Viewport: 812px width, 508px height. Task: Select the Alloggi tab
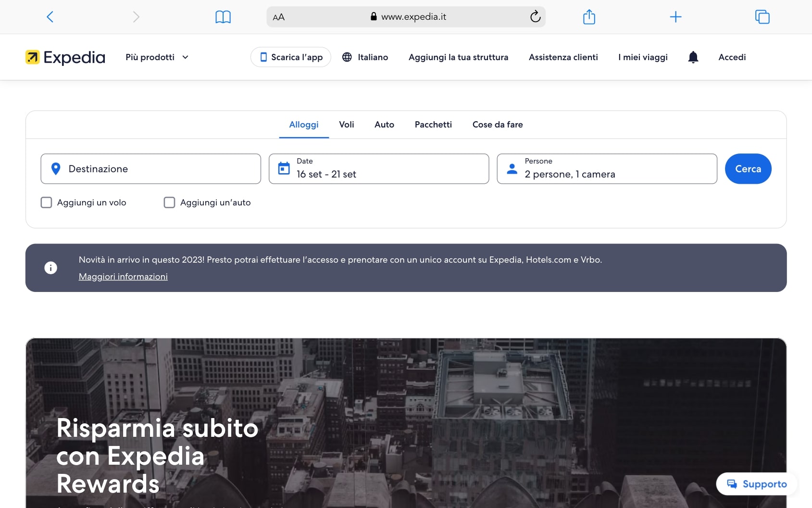tap(304, 125)
